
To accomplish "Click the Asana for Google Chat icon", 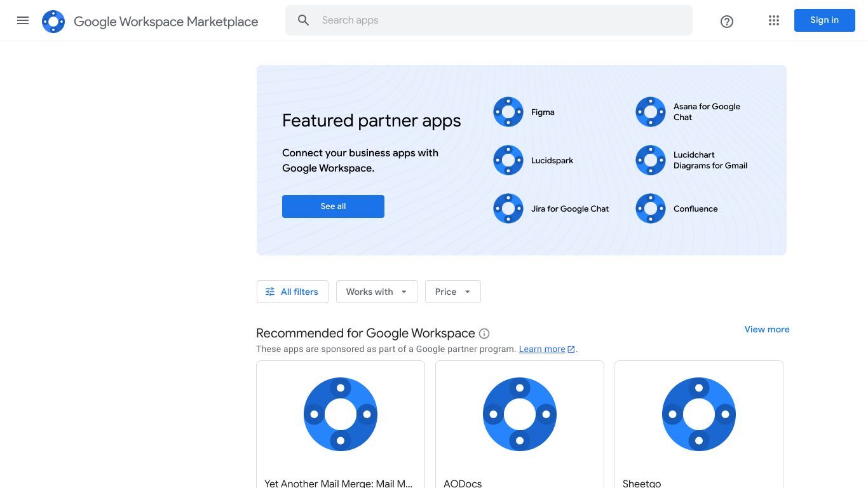I will [651, 112].
